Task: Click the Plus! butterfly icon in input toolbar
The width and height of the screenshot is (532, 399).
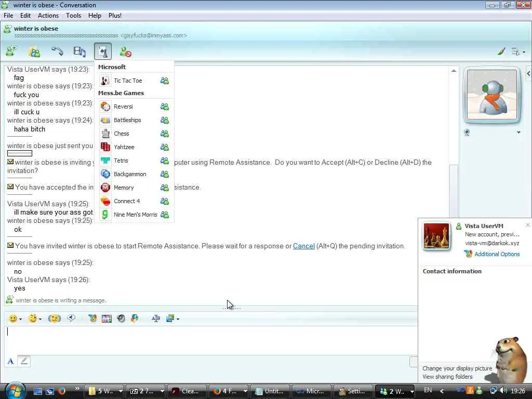Action: (92, 318)
